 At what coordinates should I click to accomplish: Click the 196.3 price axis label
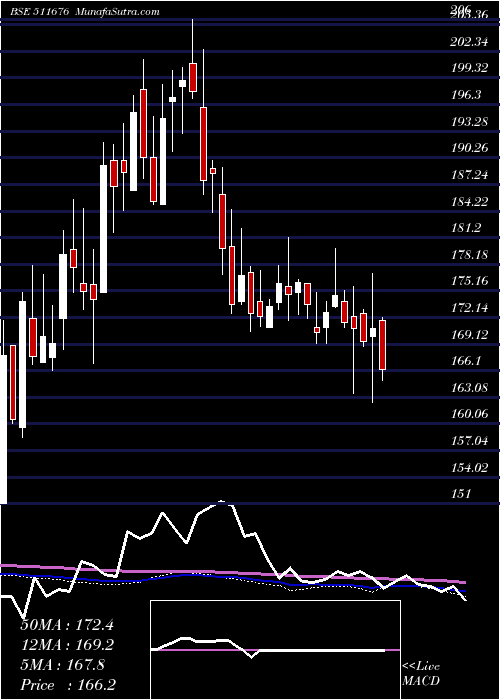pyautogui.click(x=467, y=95)
